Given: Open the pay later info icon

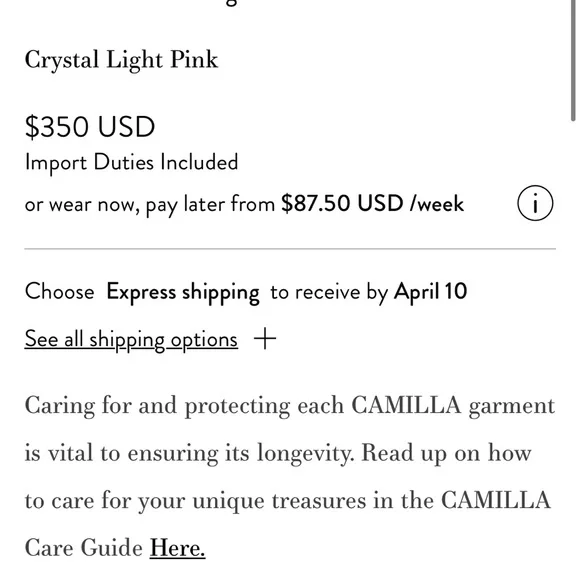Looking at the screenshot, I should click(535, 203).
